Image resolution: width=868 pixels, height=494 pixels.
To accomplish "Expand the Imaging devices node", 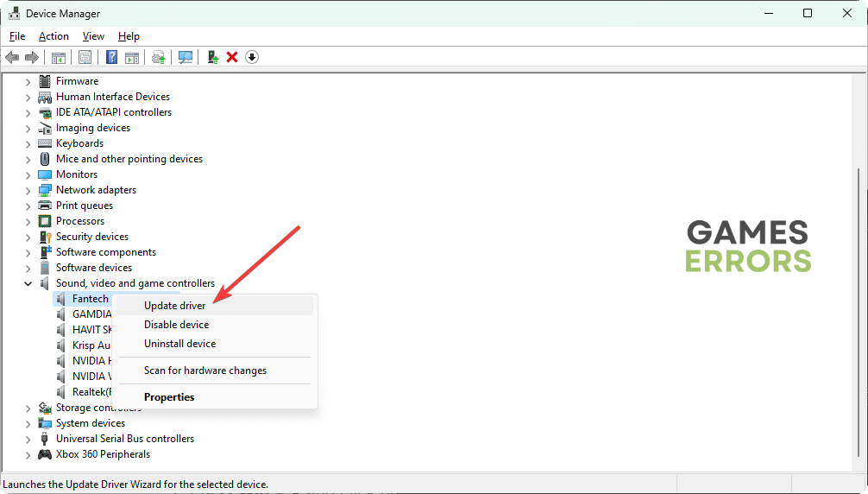I will pyautogui.click(x=28, y=128).
